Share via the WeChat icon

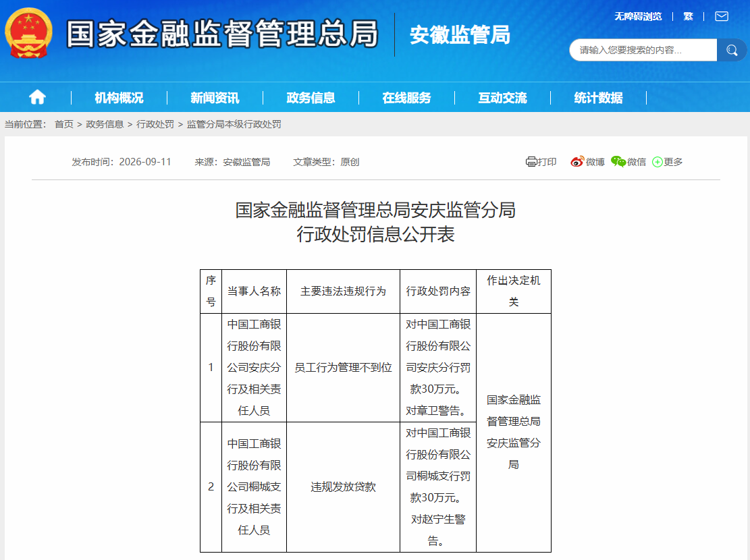click(618, 162)
